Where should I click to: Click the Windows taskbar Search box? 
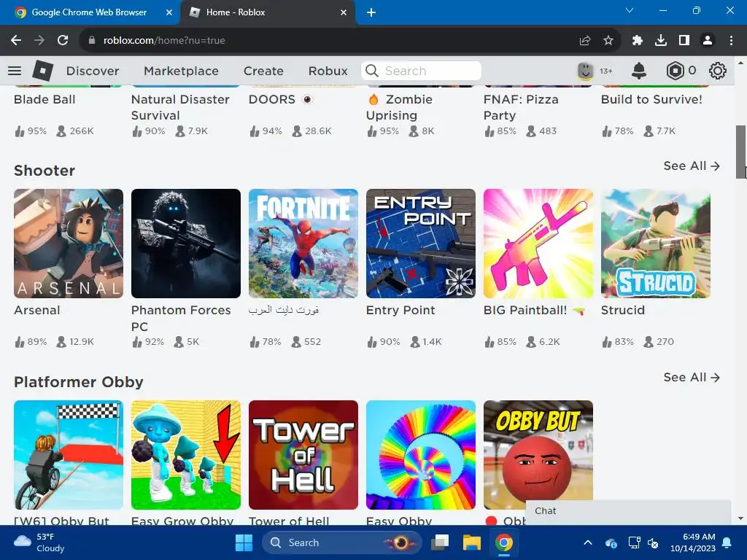point(341,542)
